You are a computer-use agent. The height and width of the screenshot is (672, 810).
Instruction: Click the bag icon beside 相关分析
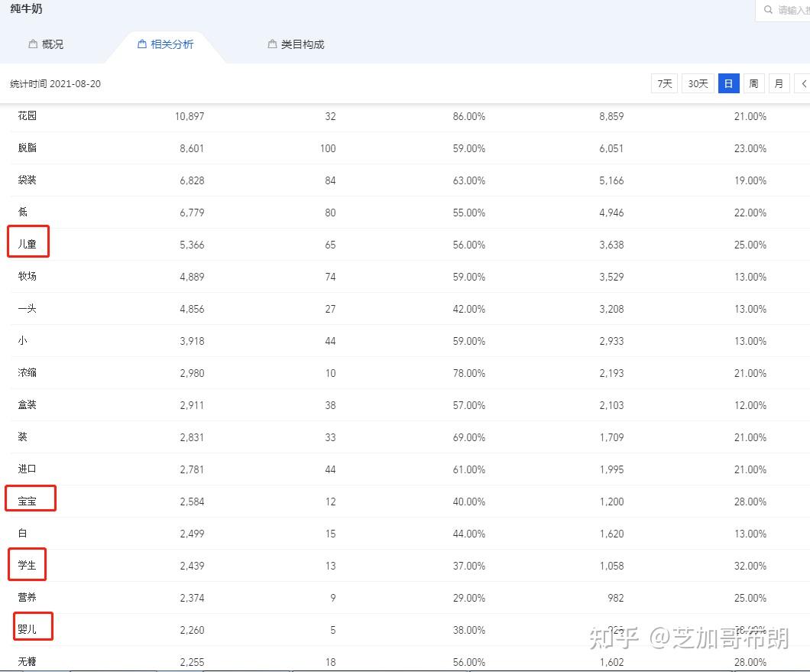pyautogui.click(x=142, y=44)
